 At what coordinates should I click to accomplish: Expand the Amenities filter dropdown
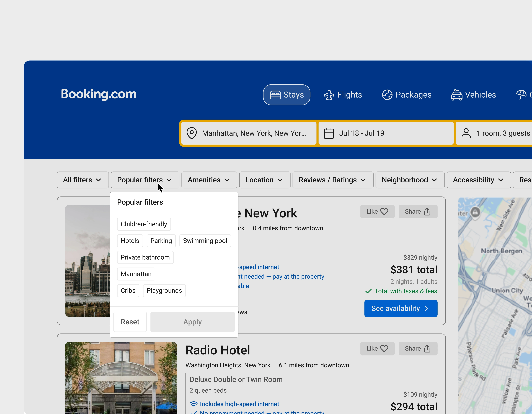pos(209,180)
